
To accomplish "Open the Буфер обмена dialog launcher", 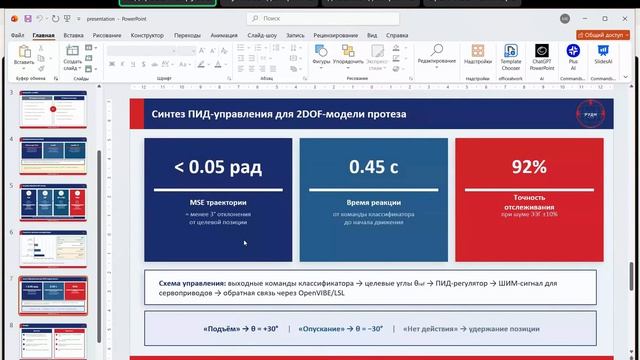I will pos(56,78).
